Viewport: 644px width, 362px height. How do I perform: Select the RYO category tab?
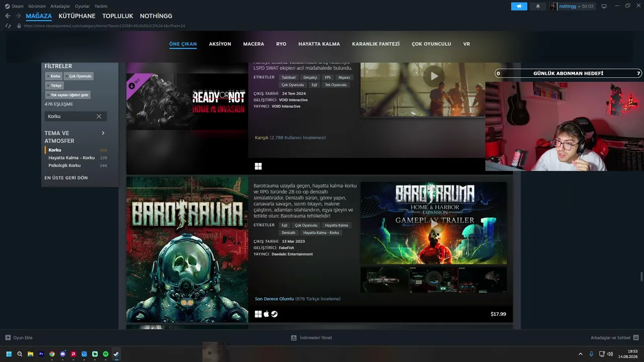(281, 44)
